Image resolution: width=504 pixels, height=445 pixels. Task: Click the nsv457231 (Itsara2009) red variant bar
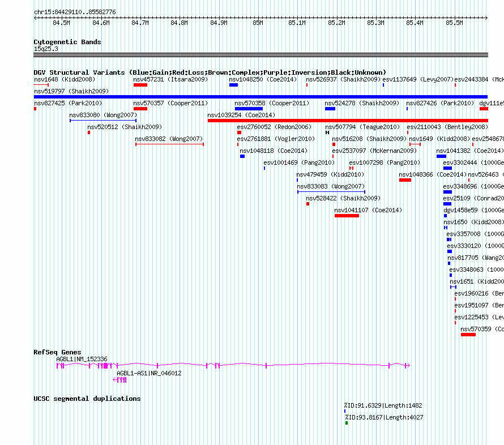[x=140, y=85]
